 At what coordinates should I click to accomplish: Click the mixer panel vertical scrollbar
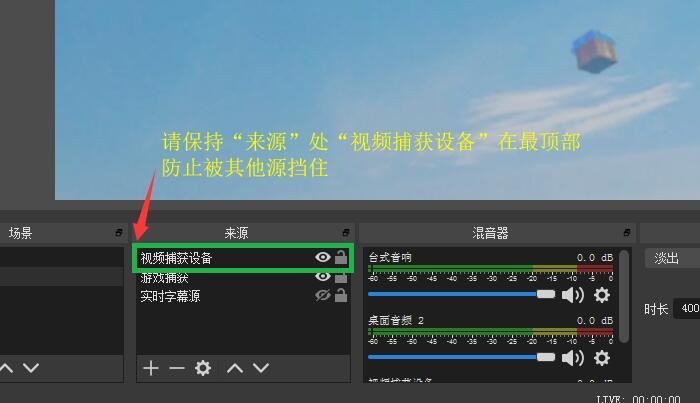625,297
